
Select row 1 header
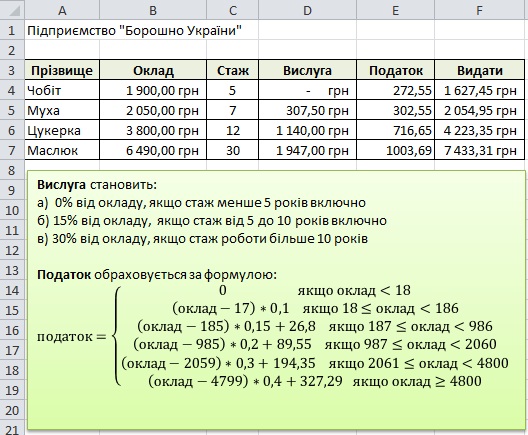(x=12, y=30)
